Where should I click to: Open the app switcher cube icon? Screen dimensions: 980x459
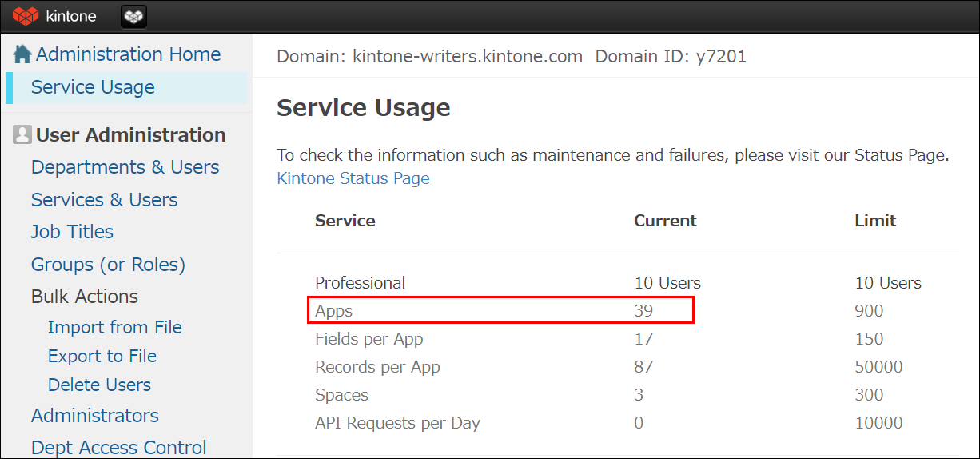tap(133, 16)
